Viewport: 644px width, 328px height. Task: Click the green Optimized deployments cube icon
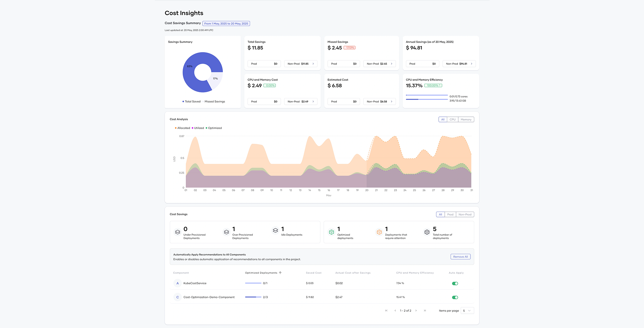331,232
